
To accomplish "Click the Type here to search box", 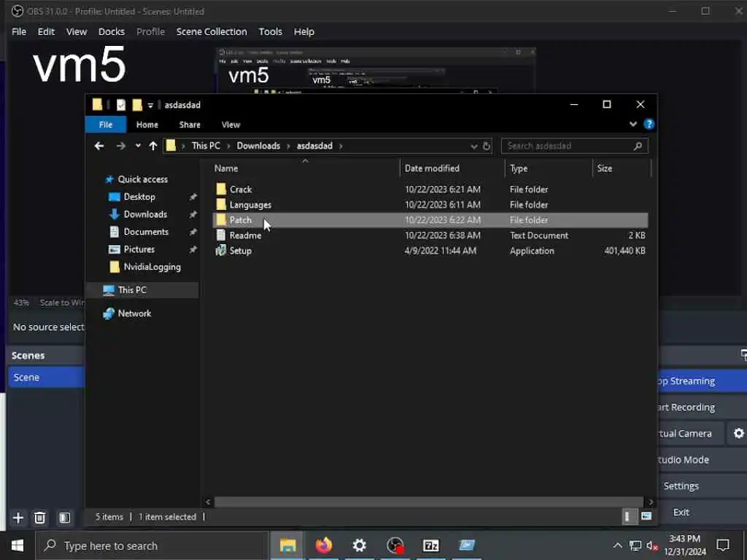I will tap(152, 545).
